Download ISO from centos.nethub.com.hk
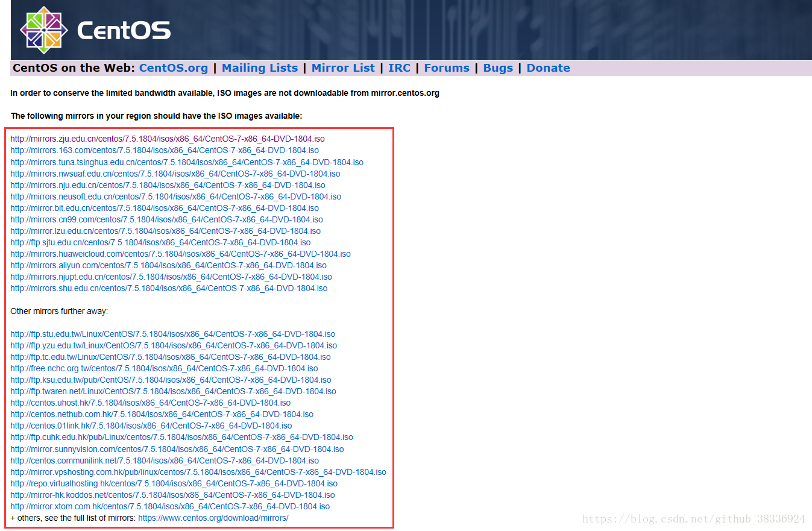This screenshot has width=812, height=531. [x=162, y=414]
